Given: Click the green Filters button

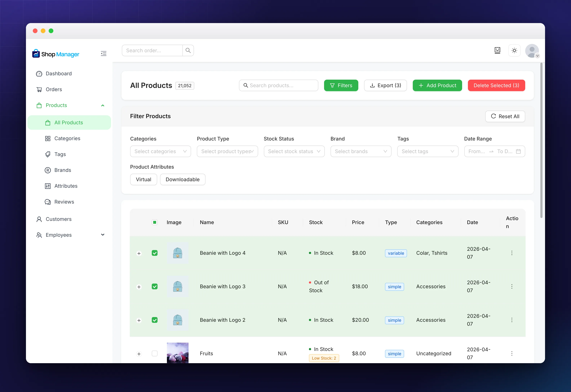Looking at the screenshot, I should coord(341,85).
